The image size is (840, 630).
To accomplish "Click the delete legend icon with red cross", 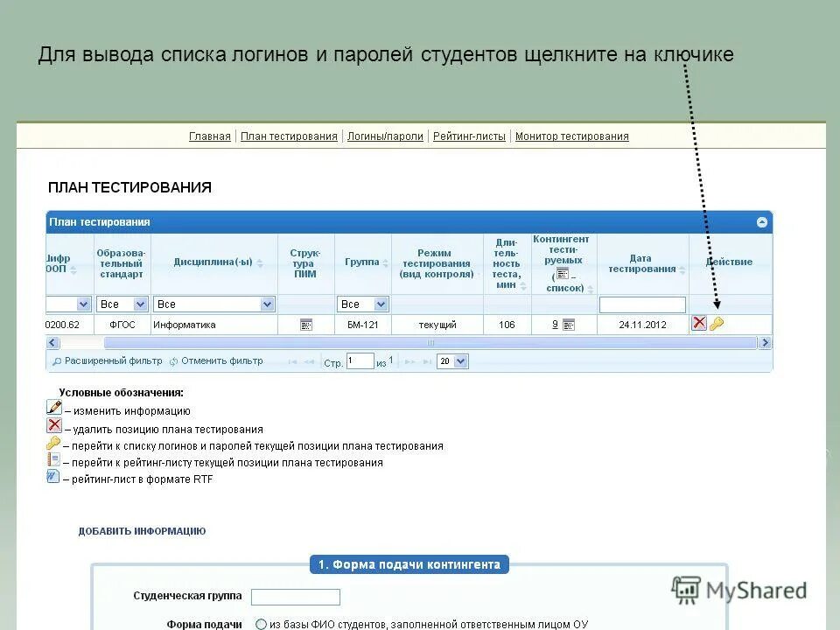I will [52, 425].
